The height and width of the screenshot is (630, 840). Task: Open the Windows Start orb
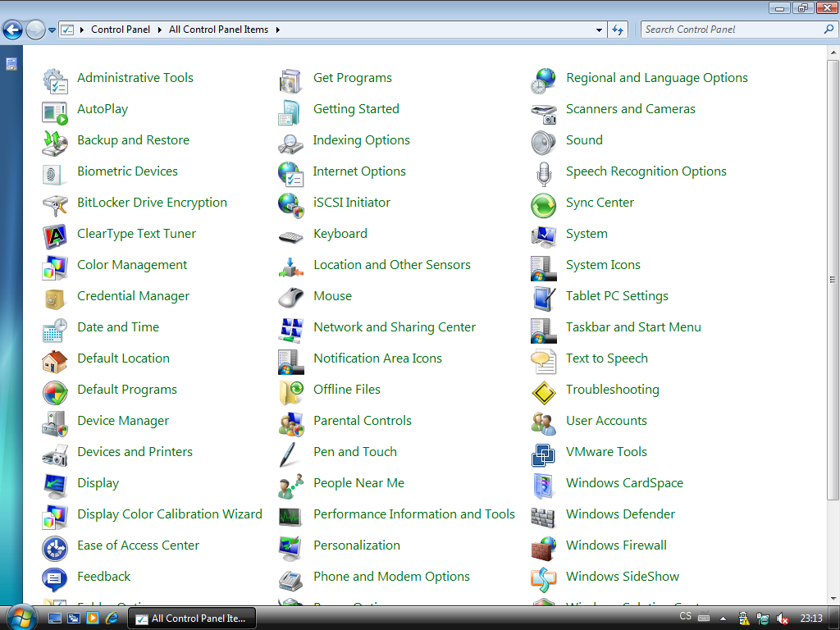[21, 617]
